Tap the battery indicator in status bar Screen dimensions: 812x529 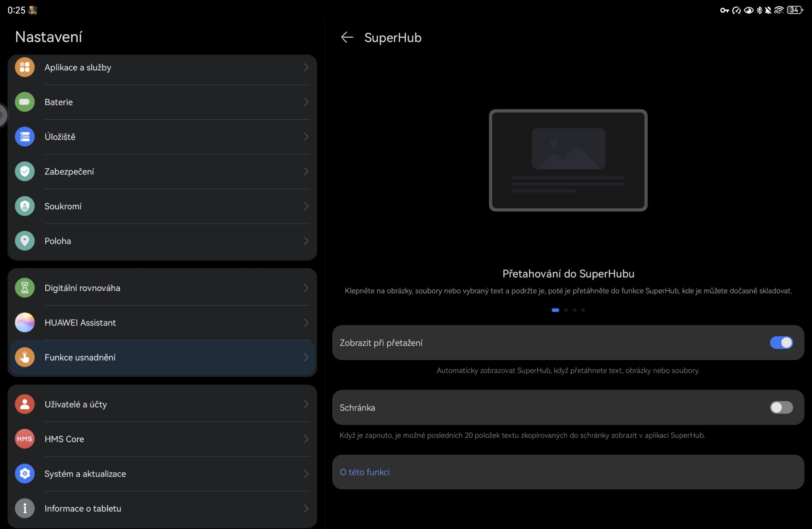795,10
